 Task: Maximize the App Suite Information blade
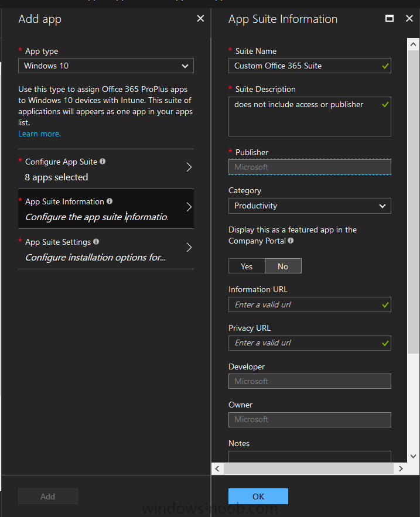(x=390, y=19)
